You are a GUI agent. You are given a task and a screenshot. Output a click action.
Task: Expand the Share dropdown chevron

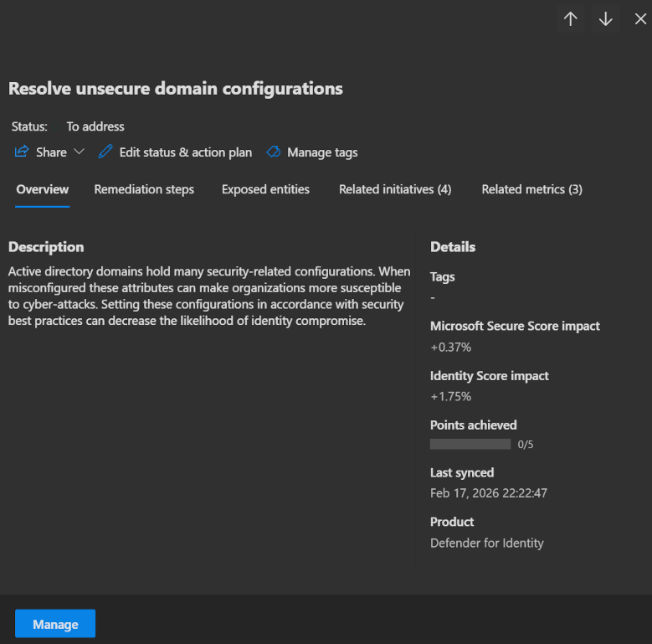[80, 152]
